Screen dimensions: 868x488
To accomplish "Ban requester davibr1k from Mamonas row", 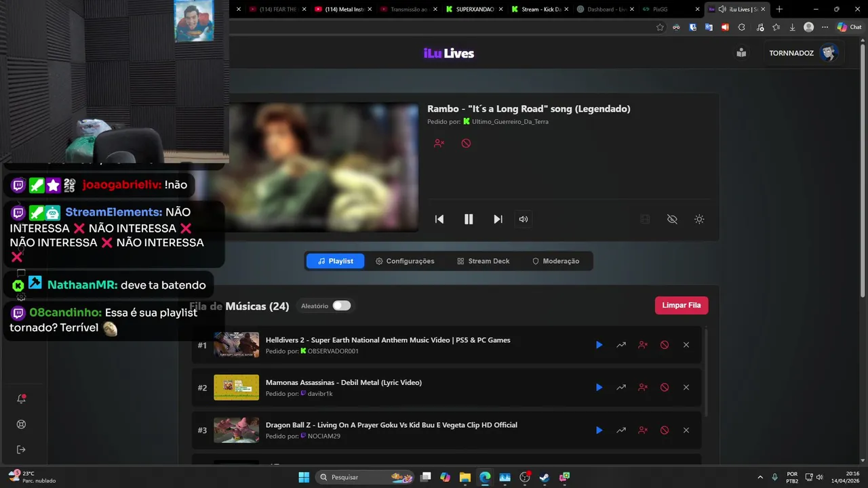I will (x=643, y=388).
